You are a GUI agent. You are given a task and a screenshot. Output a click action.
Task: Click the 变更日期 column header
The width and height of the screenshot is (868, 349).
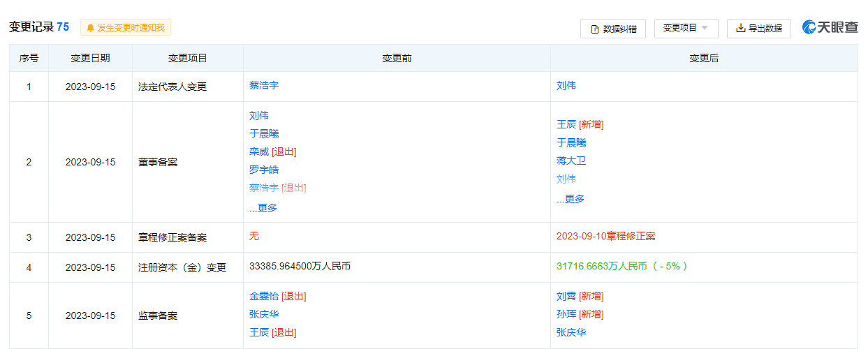click(x=90, y=58)
